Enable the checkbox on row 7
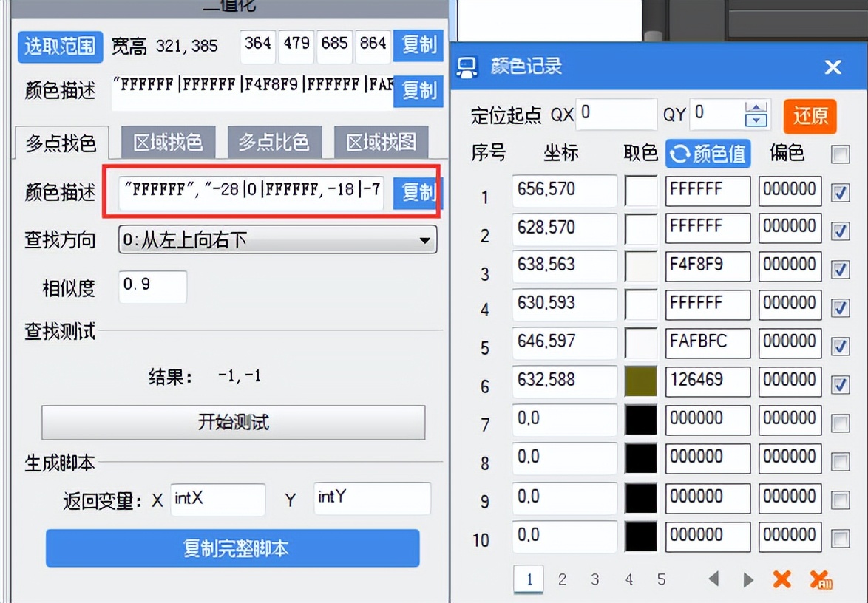Viewport: 868px width, 603px height. coord(841,422)
